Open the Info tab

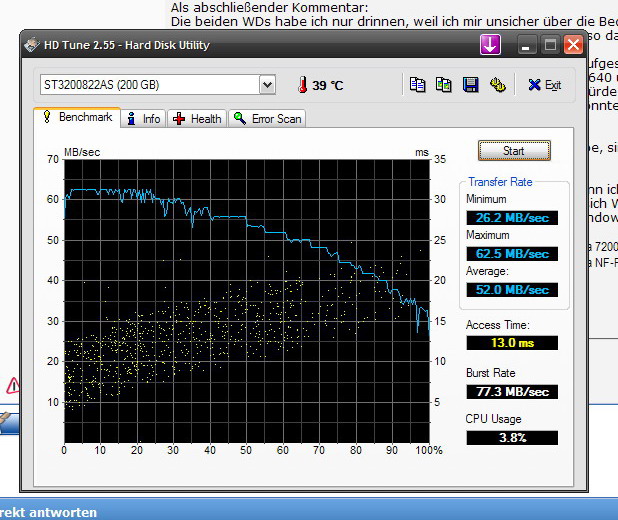[144, 119]
